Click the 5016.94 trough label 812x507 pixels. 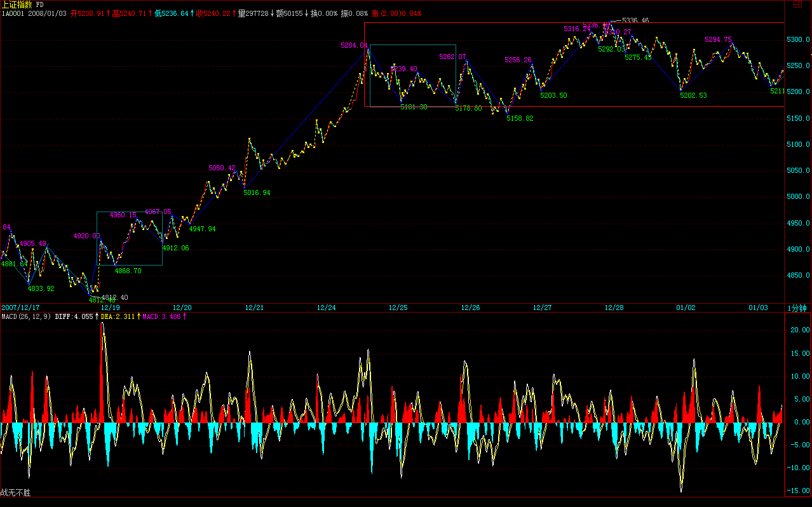257,193
